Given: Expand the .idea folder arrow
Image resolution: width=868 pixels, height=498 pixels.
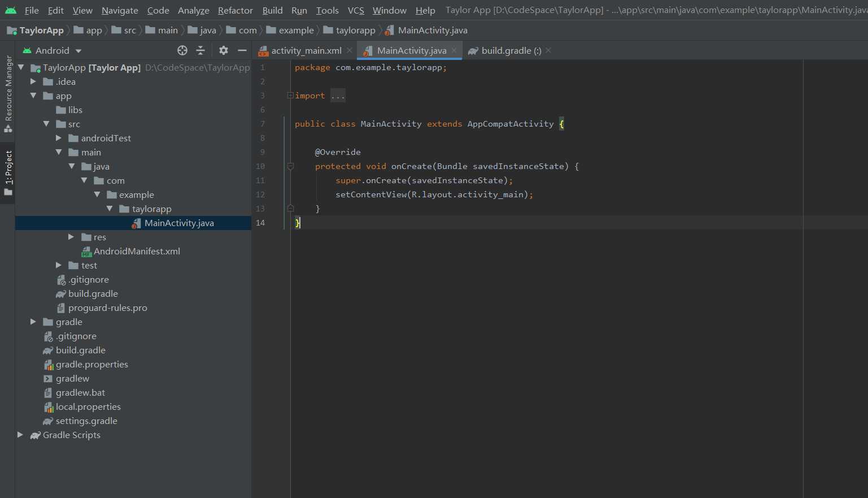Looking at the screenshot, I should [33, 81].
